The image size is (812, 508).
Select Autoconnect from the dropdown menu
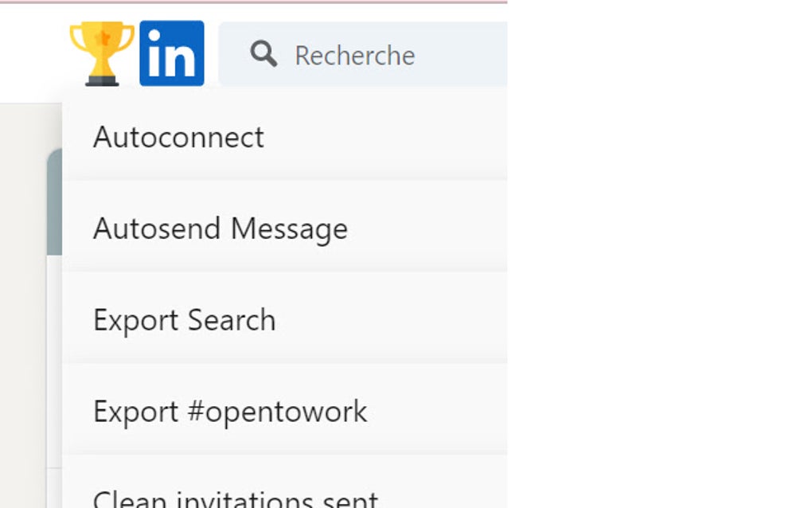tap(178, 138)
